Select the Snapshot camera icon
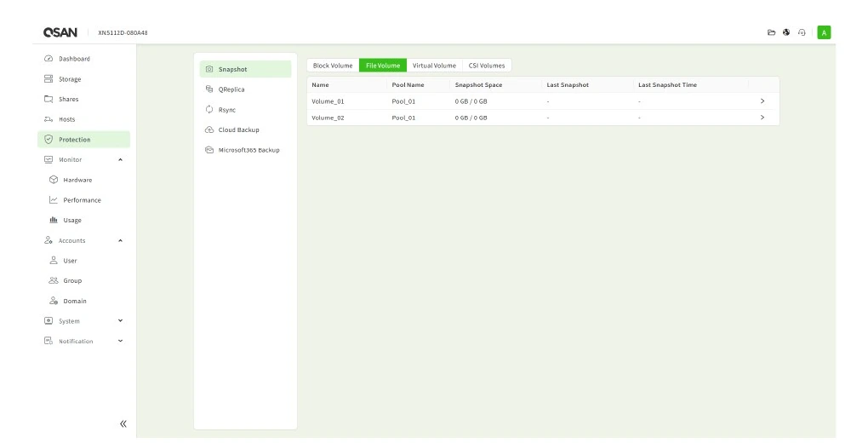This screenshot has width=868, height=443. click(209, 69)
